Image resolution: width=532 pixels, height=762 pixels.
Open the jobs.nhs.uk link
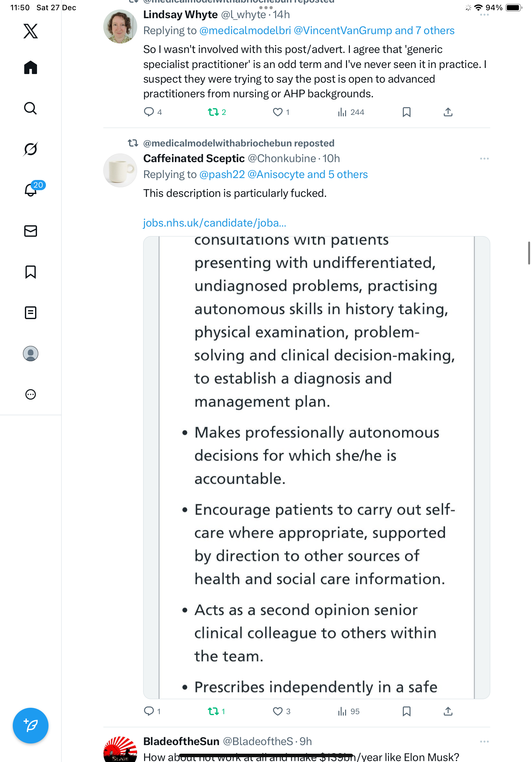215,223
